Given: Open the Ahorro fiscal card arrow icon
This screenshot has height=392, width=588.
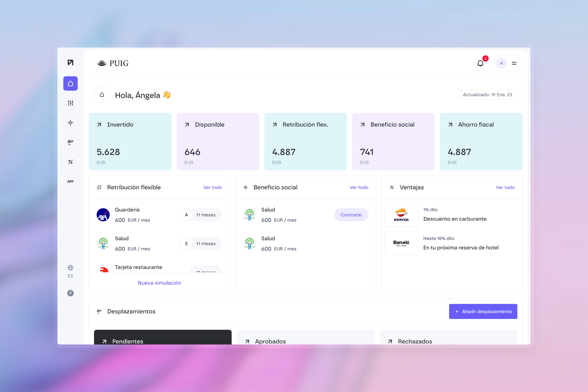Looking at the screenshot, I should [x=450, y=124].
